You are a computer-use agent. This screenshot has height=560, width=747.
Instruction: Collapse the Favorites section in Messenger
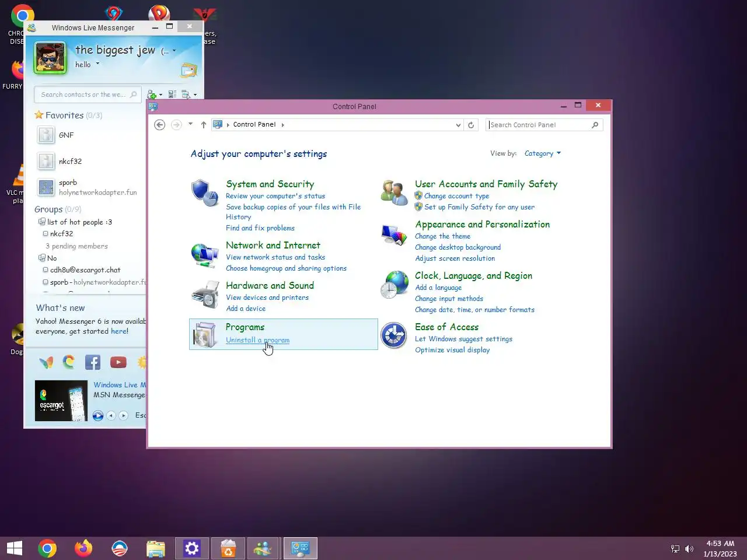pyautogui.click(x=64, y=116)
